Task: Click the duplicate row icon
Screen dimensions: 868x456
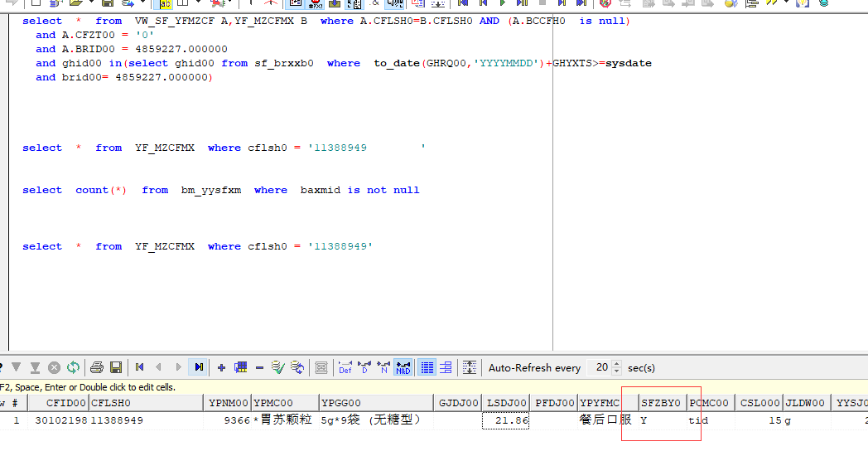Action: pos(240,367)
